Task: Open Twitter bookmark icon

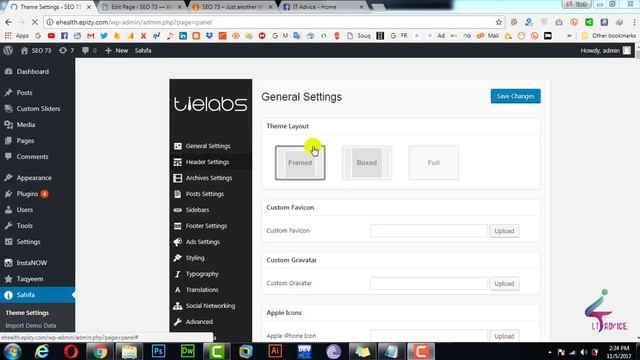Action: tap(104, 36)
